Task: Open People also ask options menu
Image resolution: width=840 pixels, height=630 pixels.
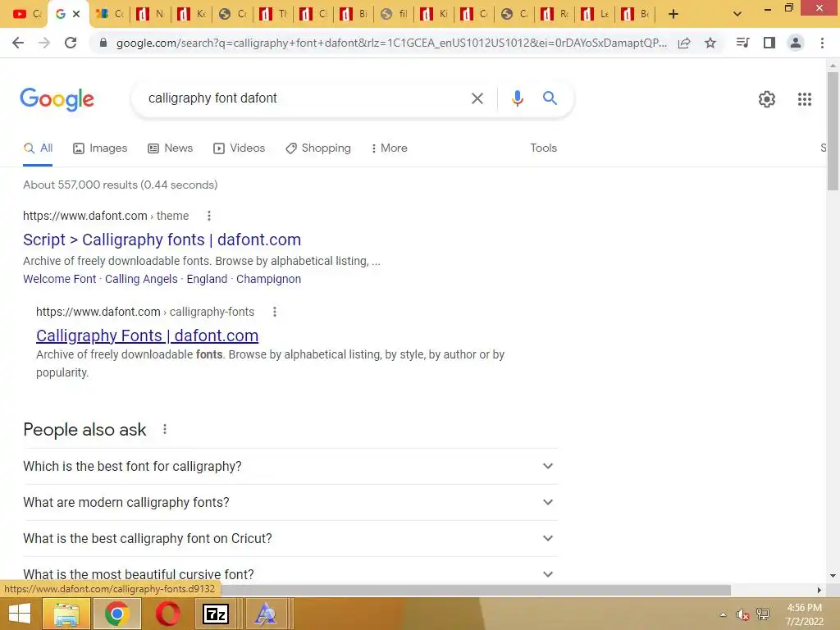Action: pyautogui.click(x=165, y=429)
